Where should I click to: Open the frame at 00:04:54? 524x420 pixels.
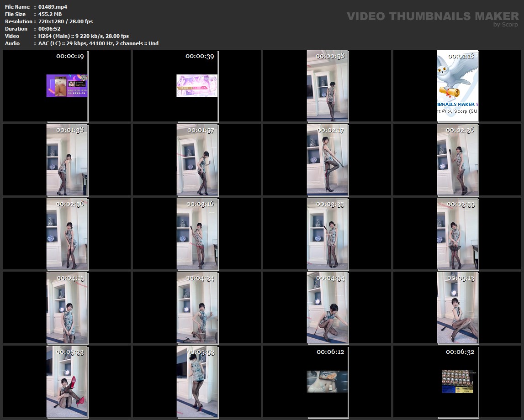coord(328,308)
